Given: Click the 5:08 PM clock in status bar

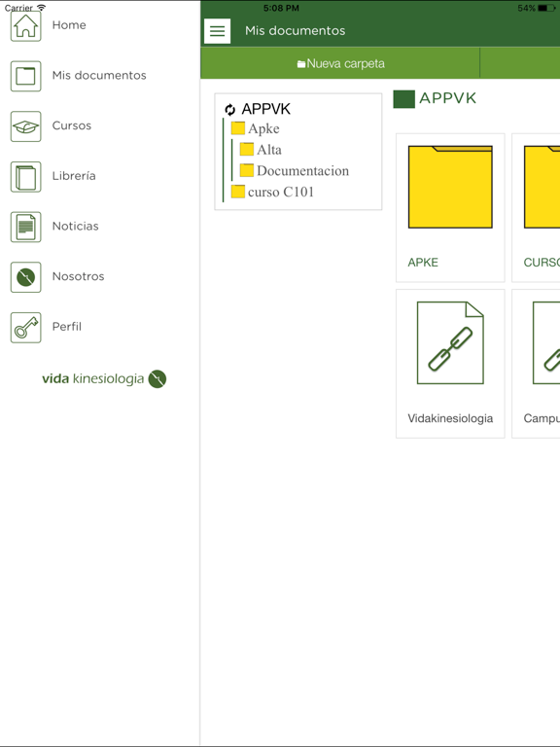Looking at the screenshot, I should tap(281, 8).
